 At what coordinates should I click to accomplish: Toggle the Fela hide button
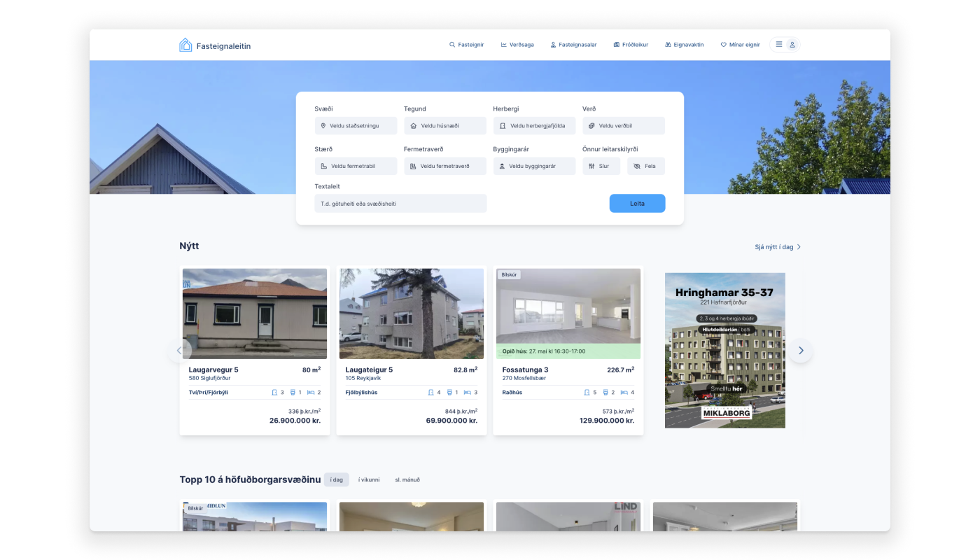[646, 166]
